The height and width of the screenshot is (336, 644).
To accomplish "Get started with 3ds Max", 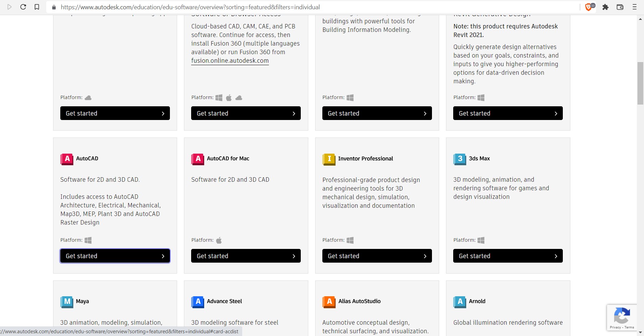I will point(508,256).
